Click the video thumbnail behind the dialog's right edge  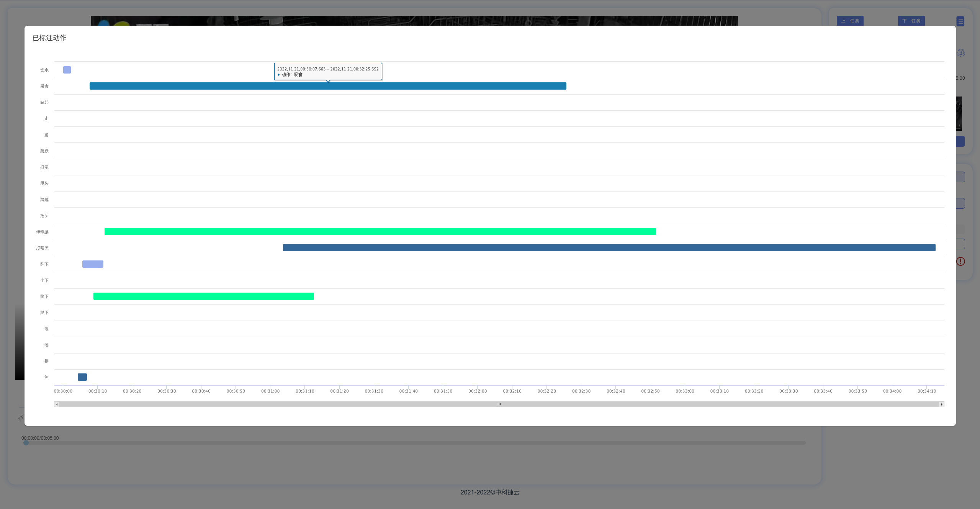[959, 114]
